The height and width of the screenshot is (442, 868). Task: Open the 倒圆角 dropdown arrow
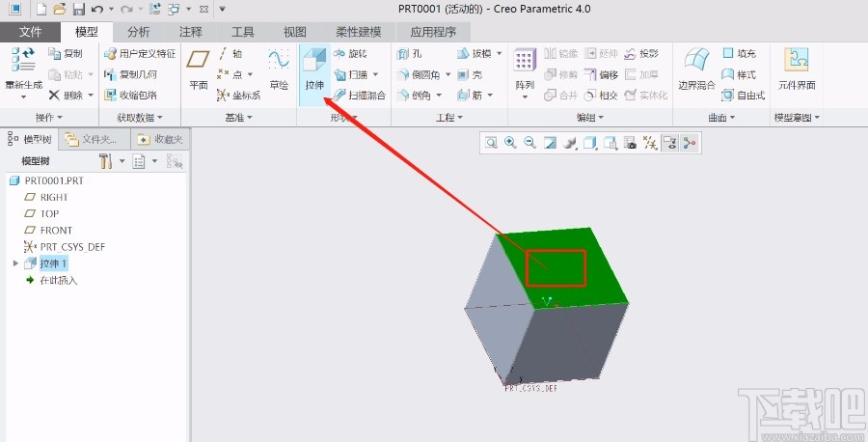tap(448, 74)
